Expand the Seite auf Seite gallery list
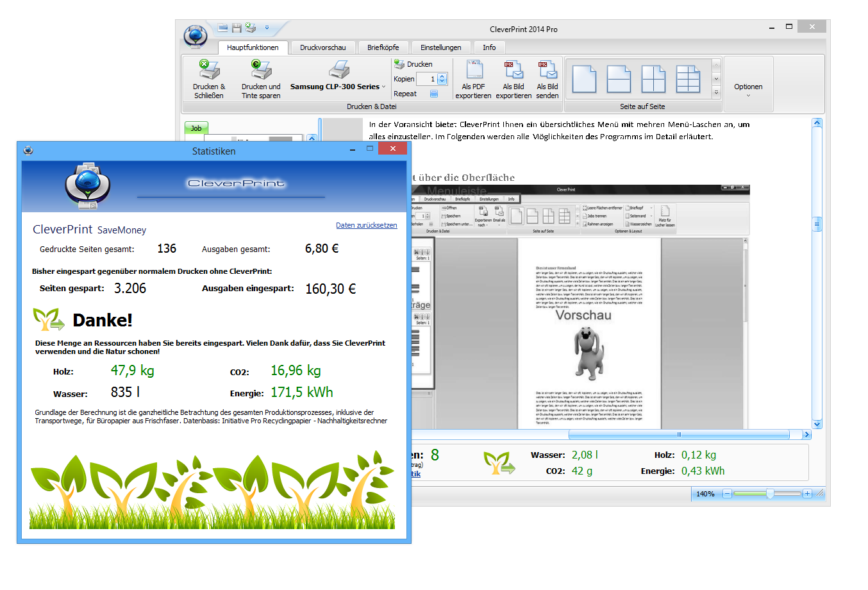Image resolution: width=868 pixels, height=590 pixels. [717, 93]
